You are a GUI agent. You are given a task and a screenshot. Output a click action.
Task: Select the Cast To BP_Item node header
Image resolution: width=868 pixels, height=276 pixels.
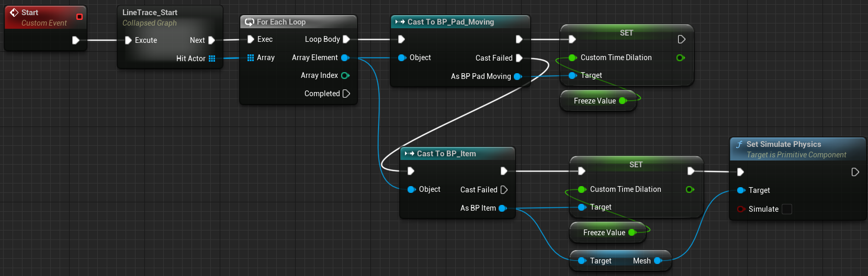[x=458, y=154]
